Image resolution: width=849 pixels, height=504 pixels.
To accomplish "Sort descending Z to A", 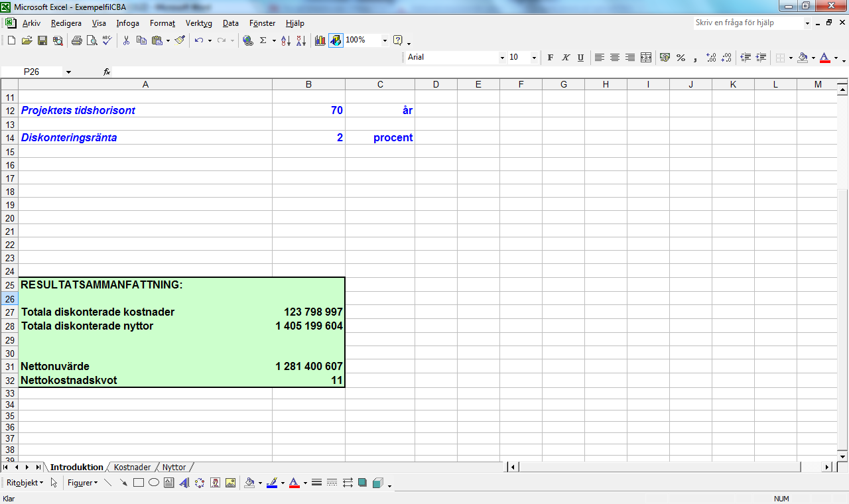I will (x=300, y=40).
